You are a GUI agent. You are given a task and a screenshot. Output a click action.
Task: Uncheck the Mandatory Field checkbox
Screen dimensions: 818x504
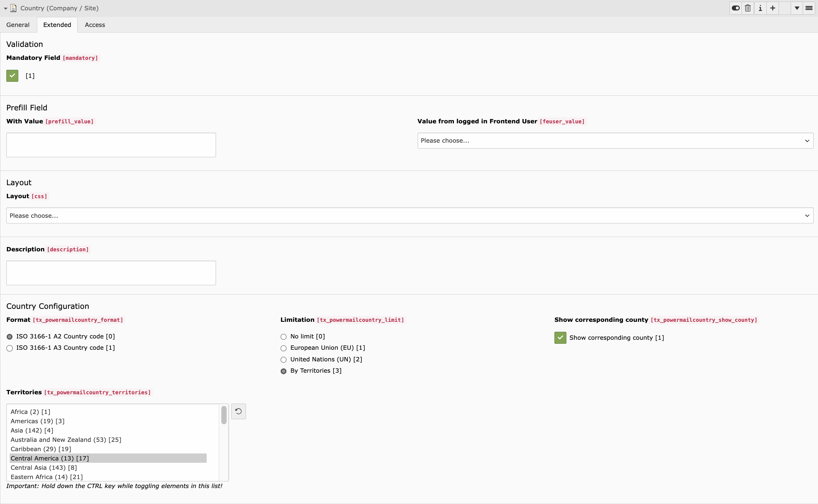[x=12, y=76]
